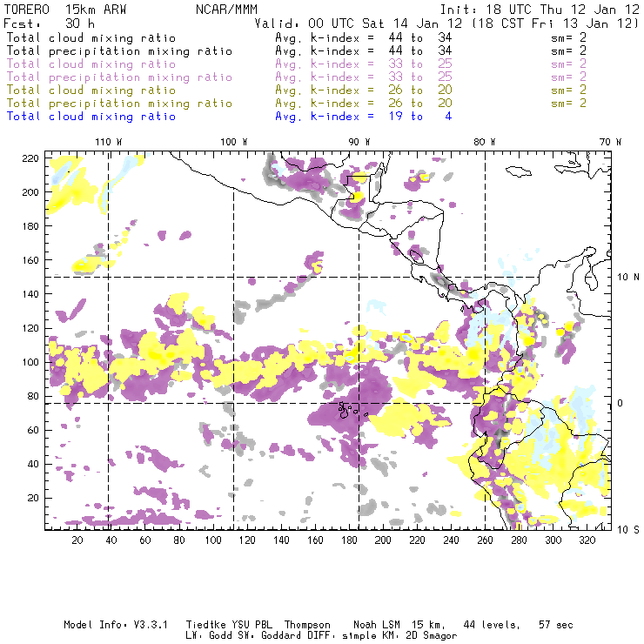Click the "Noah LSM" footer text

(x=377, y=625)
